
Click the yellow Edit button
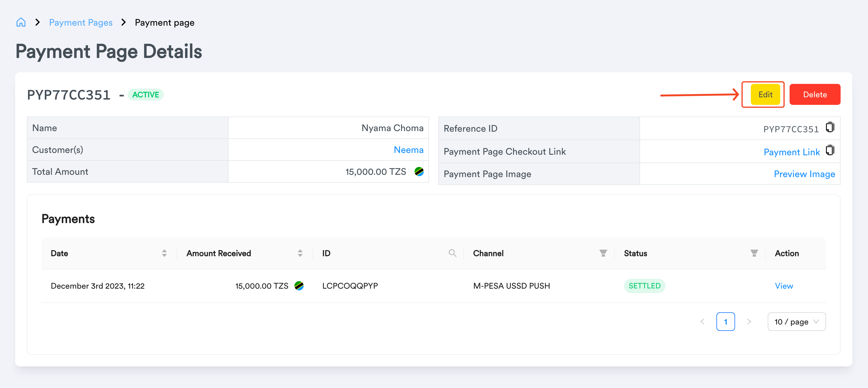click(x=765, y=95)
